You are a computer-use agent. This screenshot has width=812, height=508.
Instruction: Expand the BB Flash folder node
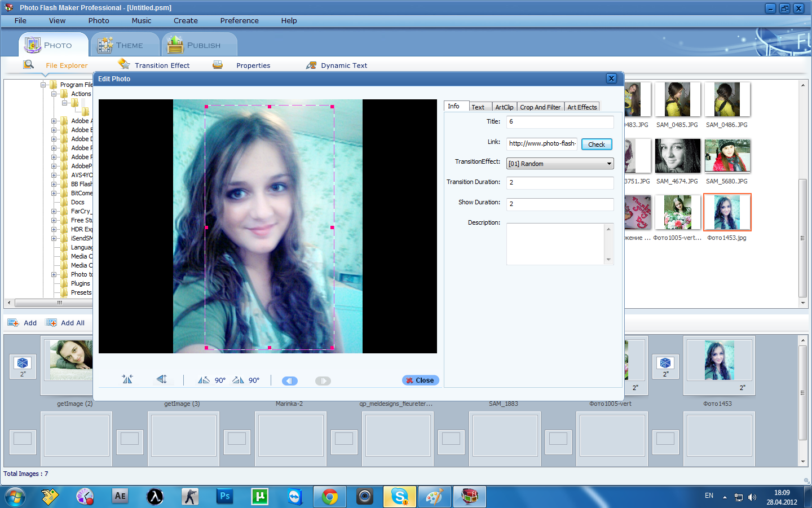click(54, 184)
